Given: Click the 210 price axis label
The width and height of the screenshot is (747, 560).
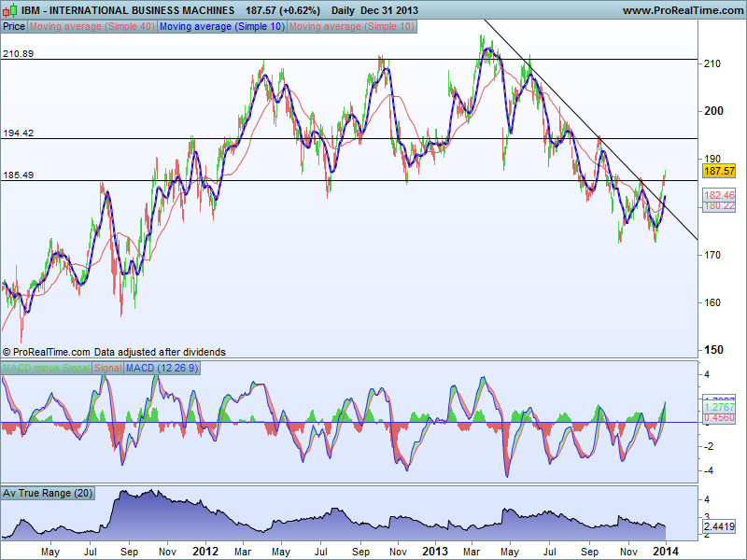Looking at the screenshot, I should pos(712,63).
